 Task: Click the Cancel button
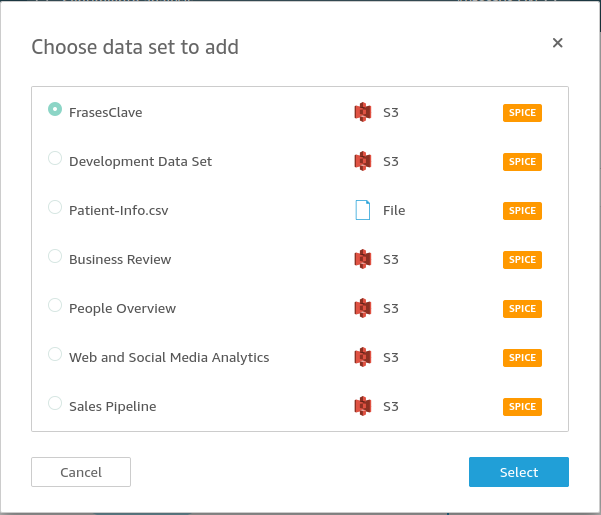[x=81, y=472]
